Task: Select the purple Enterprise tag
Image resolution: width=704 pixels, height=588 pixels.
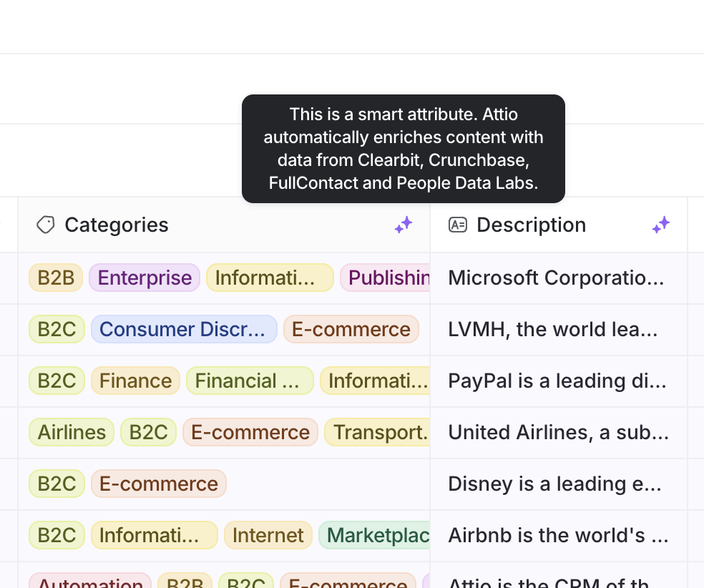Action: (145, 278)
